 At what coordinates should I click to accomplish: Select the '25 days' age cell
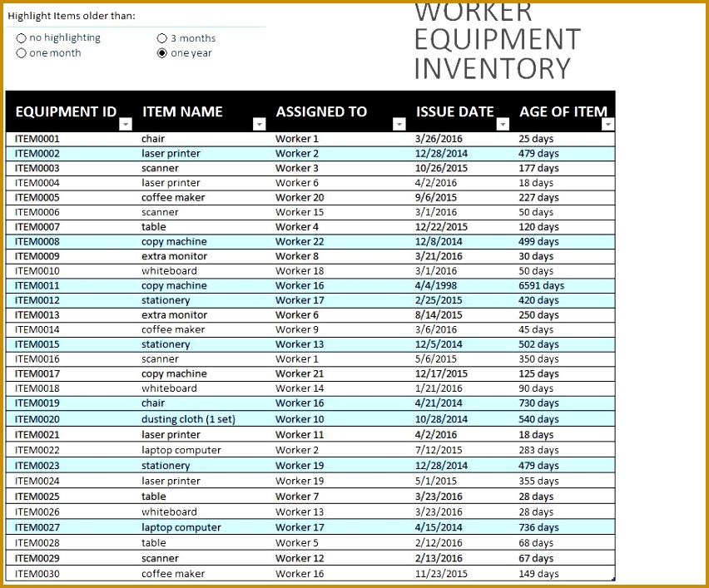pos(536,139)
